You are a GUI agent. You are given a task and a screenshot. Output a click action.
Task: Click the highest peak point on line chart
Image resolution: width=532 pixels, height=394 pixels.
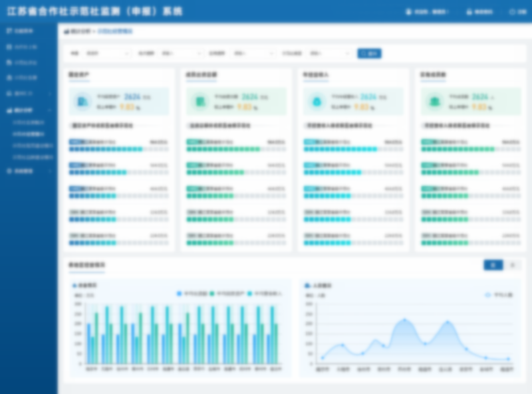coord(404,320)
